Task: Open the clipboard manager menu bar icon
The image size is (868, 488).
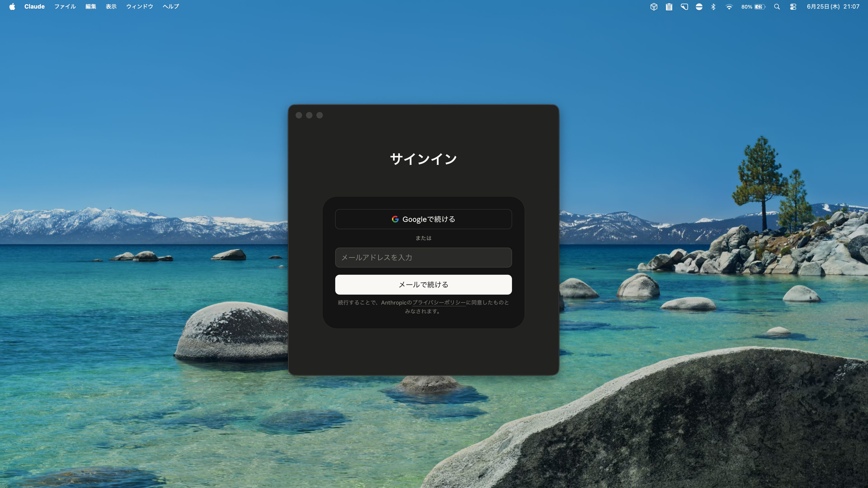Action: coord(669,7)
